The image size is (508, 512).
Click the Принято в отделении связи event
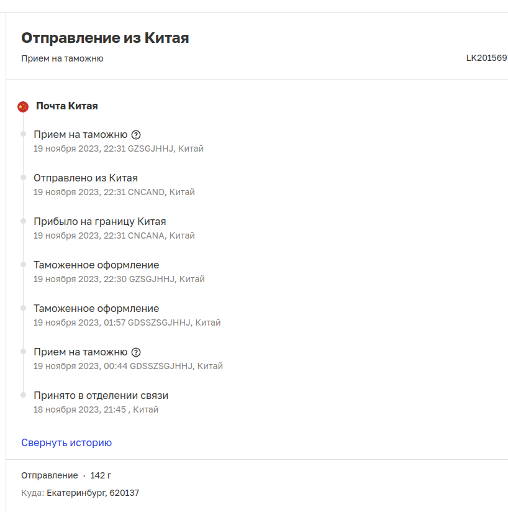pos(101,396)
